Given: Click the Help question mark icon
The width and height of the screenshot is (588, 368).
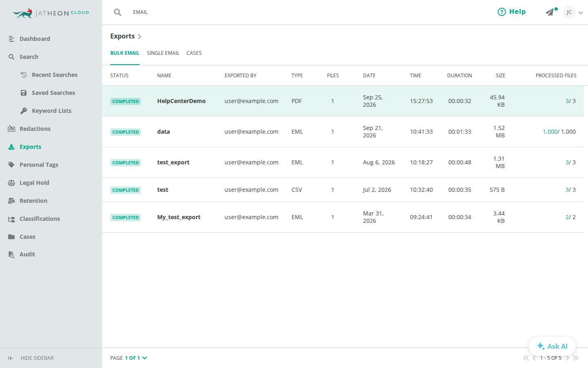Looking at the screenshot, I should point(502,12).
